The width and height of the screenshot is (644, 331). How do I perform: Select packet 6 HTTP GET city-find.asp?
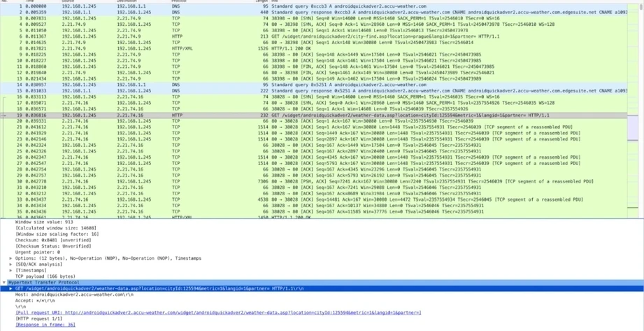click(x=314, y=36)
